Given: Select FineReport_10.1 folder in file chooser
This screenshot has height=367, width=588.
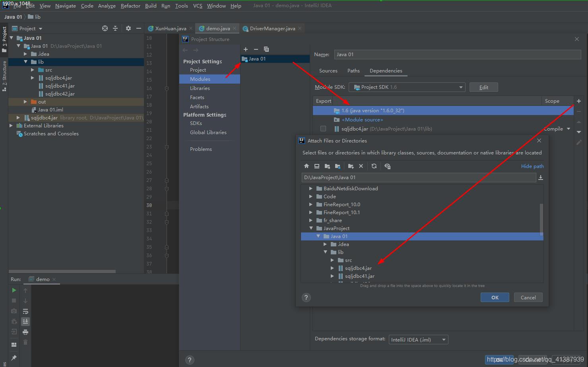Looking at the screenshot, I should tap(342, 212).
